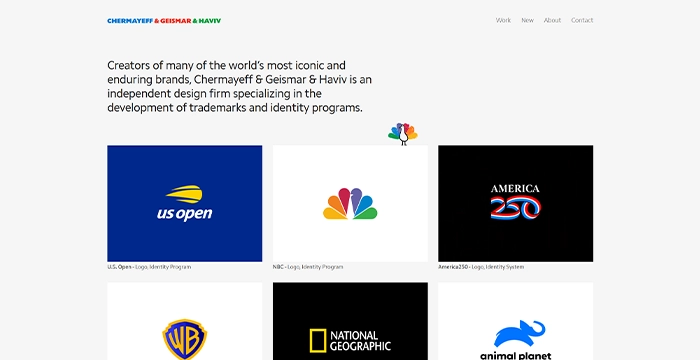The image size is (700, 360).
Task: Click the walking peacock mascot icon
Action: 403,134
